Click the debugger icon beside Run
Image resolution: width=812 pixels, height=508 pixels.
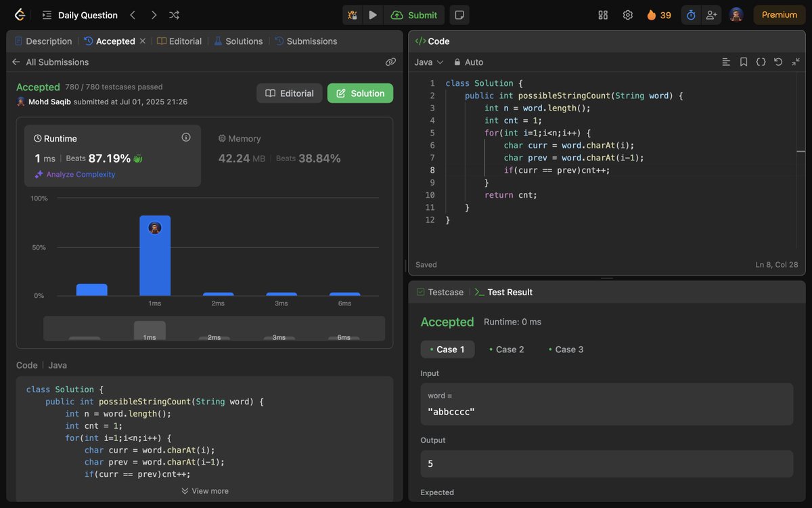(x=353, y=15)
